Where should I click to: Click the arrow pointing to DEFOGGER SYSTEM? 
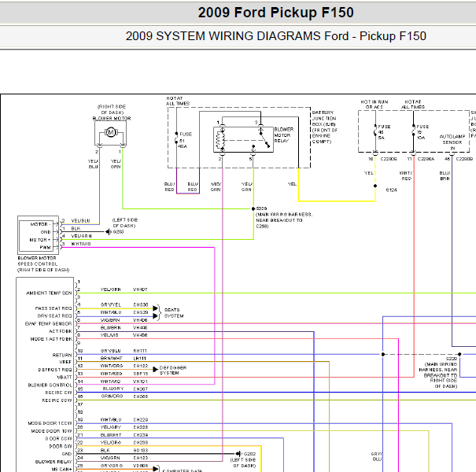point(155,370)
